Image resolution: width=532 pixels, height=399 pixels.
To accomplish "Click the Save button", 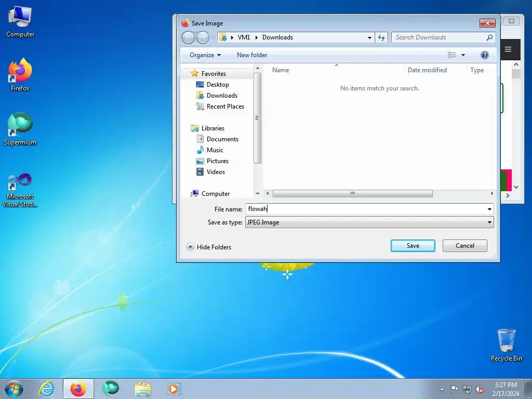I will pyautogui.click(x=413, y=246).
